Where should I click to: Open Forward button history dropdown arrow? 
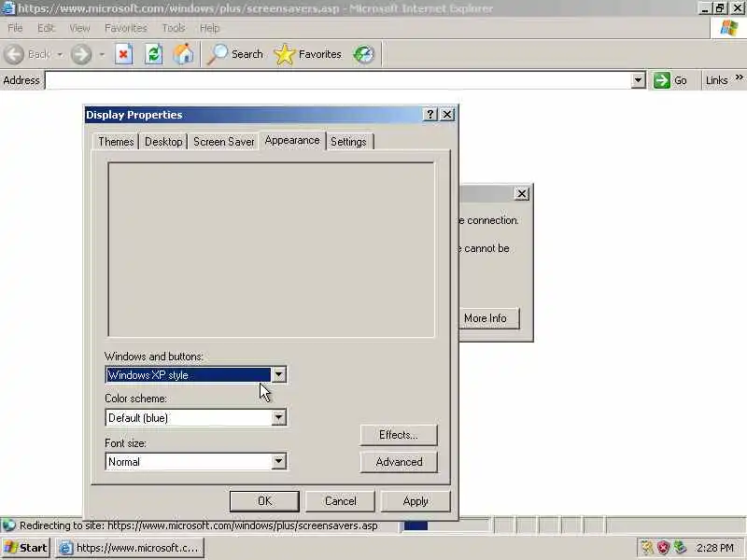tap(102, 55)
